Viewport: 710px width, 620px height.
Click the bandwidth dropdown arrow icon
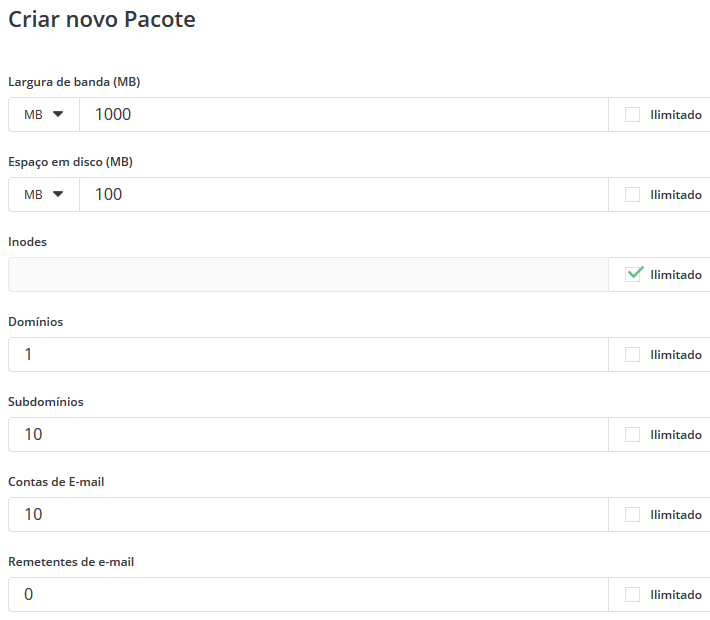[x=58, y=114]
